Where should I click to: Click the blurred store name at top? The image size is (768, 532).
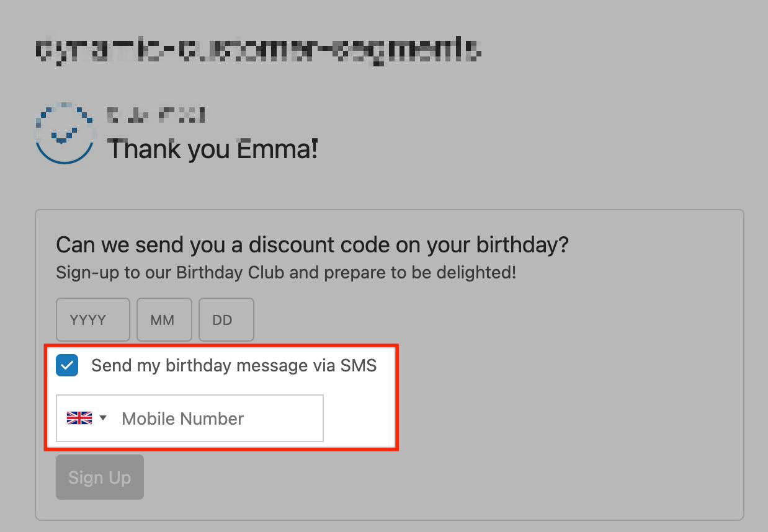257,51
